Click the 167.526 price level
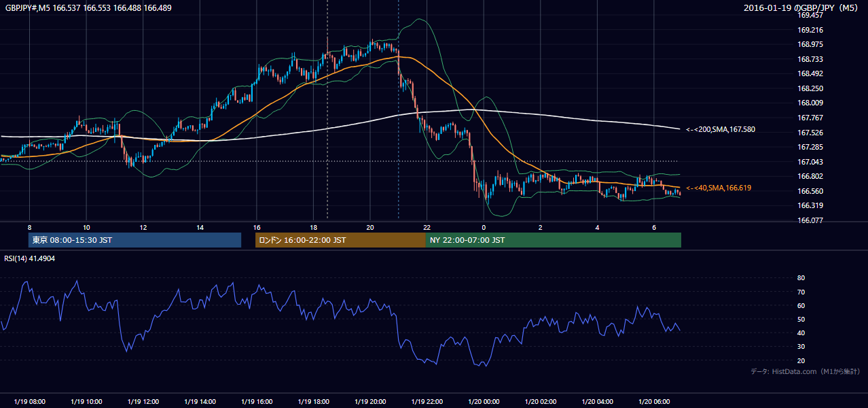 point(810,133)
